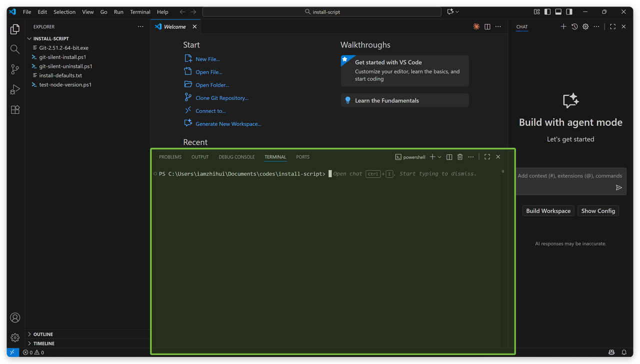Open the new terminal launch profile dropdown arrow
Screen dimensions: 640x364
pos(439,157)
